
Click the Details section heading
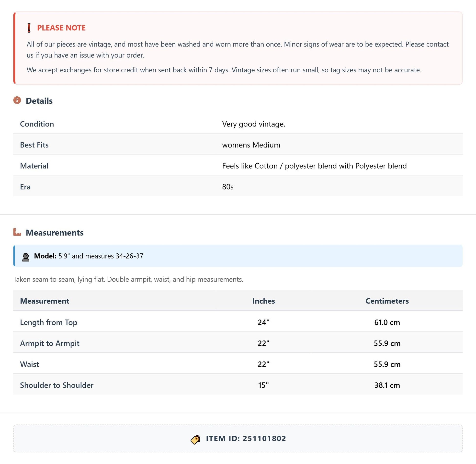tap(39, 101)
